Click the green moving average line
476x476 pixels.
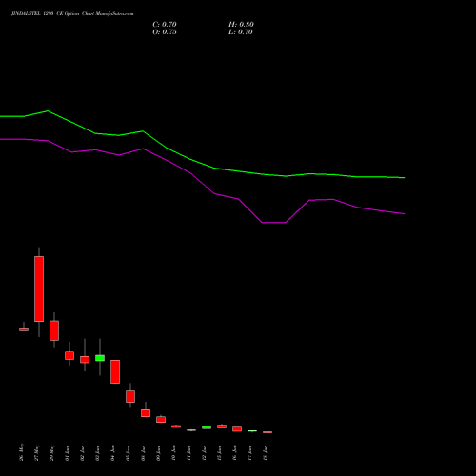pos(202,164)
